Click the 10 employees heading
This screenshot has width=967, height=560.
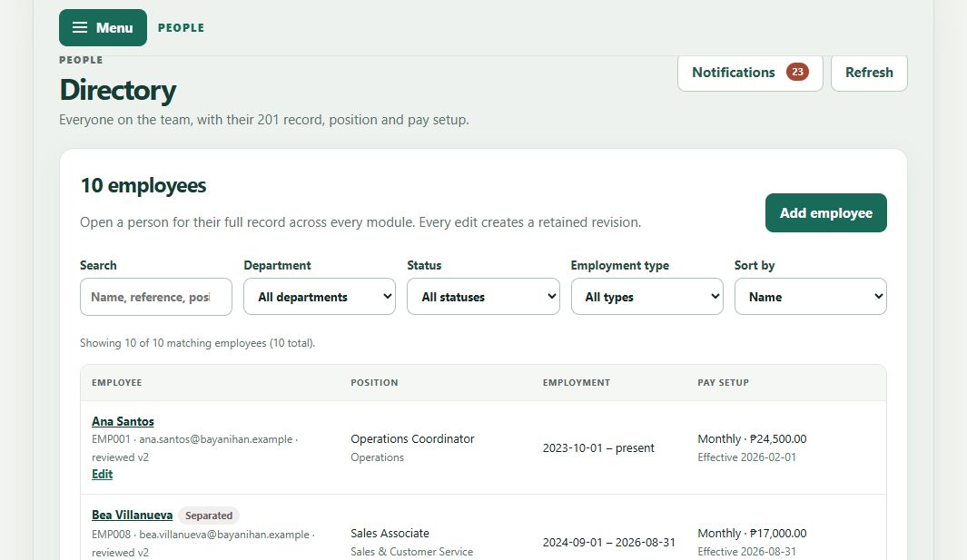tap(143, 186)
